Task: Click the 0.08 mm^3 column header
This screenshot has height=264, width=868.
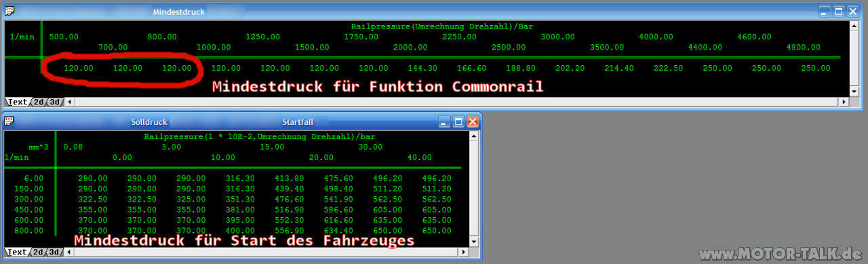Action: [x=73, y=147]
